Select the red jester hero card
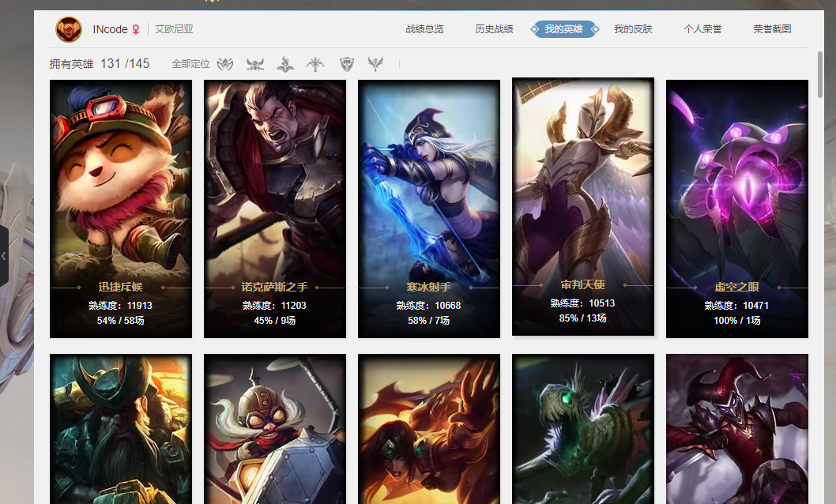This screenshot has width=836, height=504. click(x=737, y=429)
